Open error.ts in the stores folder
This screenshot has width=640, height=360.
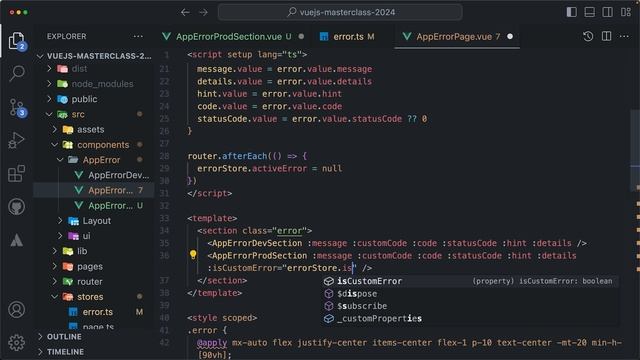94,312
